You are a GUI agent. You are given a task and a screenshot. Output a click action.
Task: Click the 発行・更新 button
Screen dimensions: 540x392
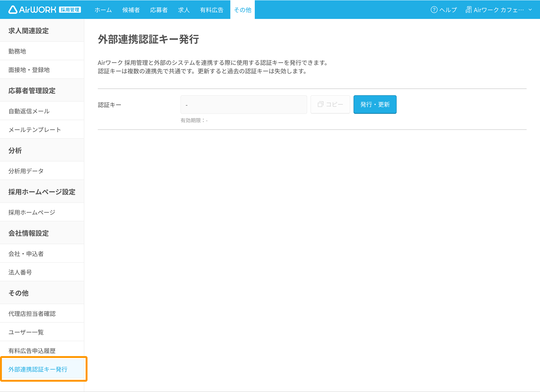pyautogui.click(x=375, y=105)
